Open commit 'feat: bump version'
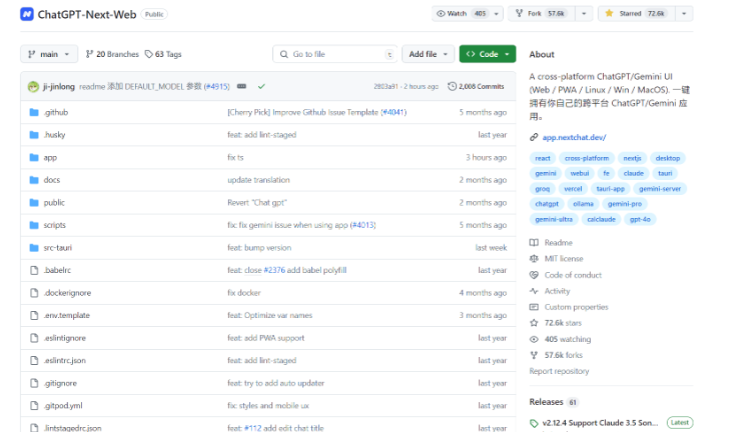751x432 pixels. tap(259, 248)
